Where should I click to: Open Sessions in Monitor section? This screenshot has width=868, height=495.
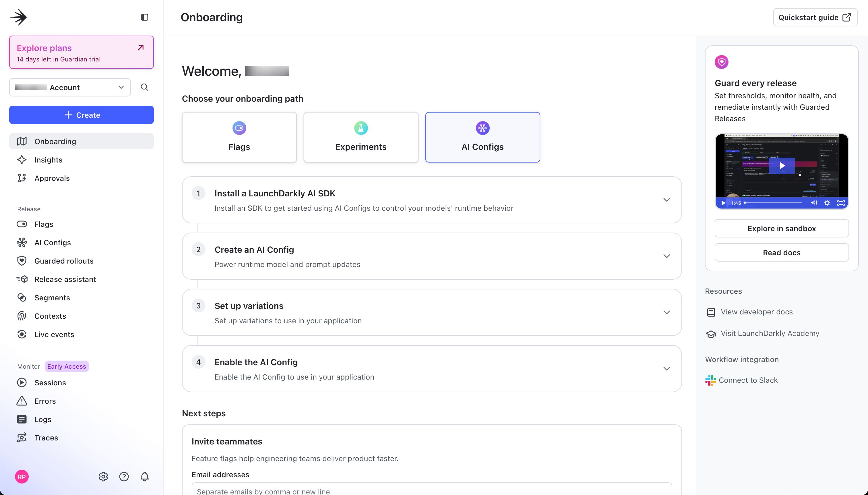(82, 382)
